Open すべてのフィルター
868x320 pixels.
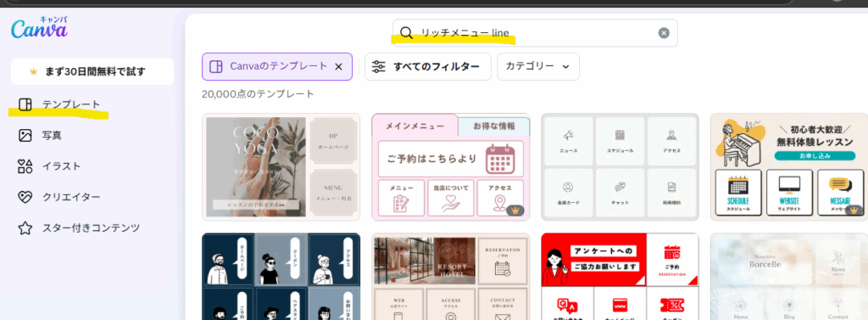(427, 66)
